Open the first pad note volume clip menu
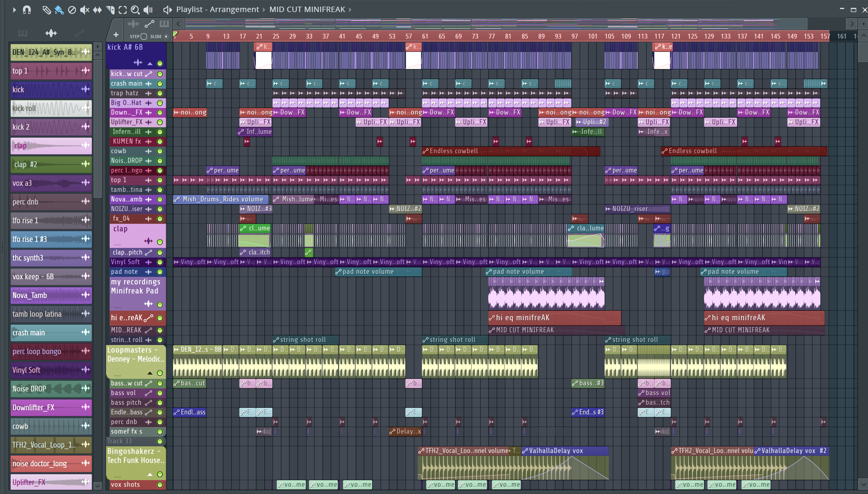This screenshot has width=868, height=494. (x=338, y=272)
